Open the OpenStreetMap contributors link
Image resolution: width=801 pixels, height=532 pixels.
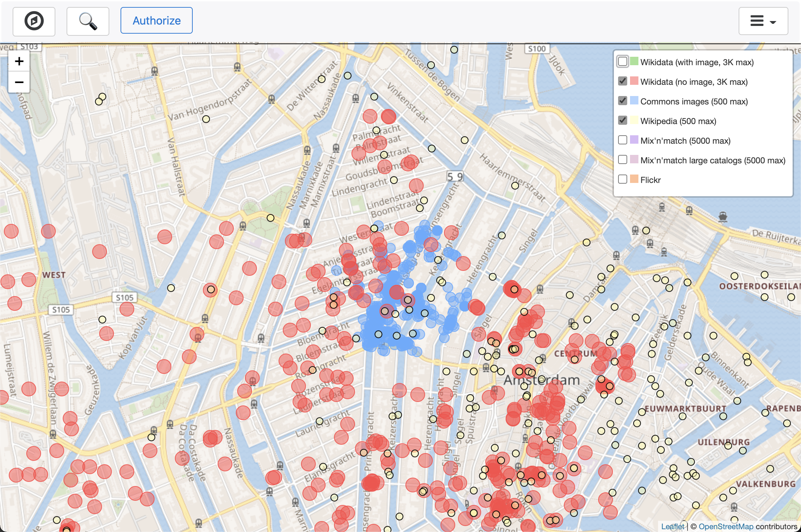coord(726,526)
